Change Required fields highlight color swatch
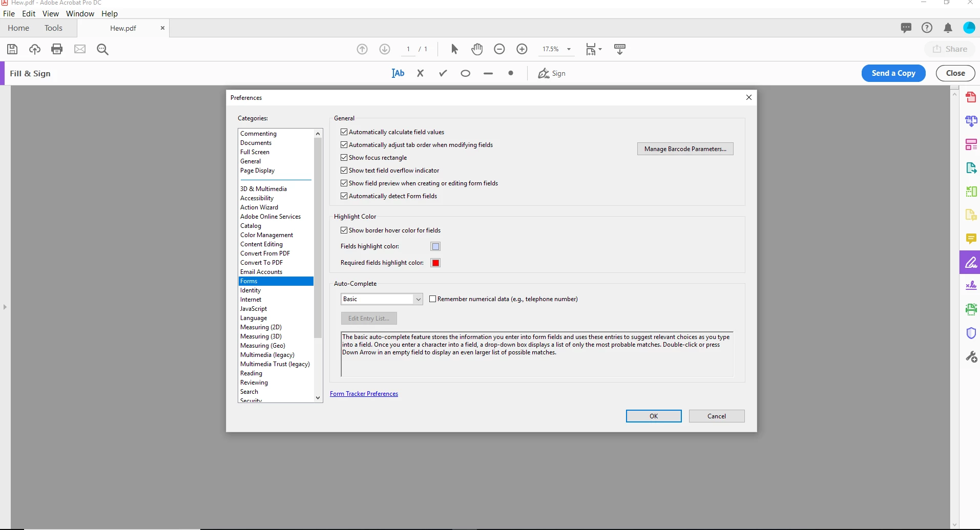This screenshot has width=980, height=530. (435, 263)
